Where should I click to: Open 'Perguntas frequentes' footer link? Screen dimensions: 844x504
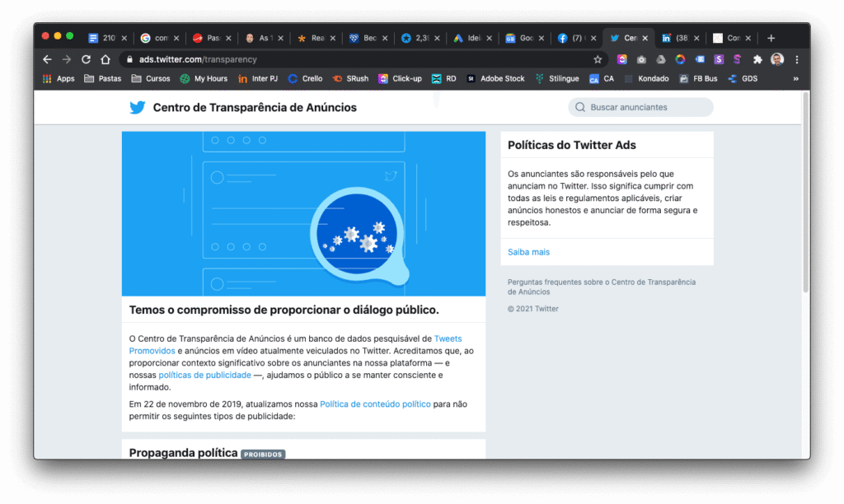pyautogui.click(x=601, y=287)
